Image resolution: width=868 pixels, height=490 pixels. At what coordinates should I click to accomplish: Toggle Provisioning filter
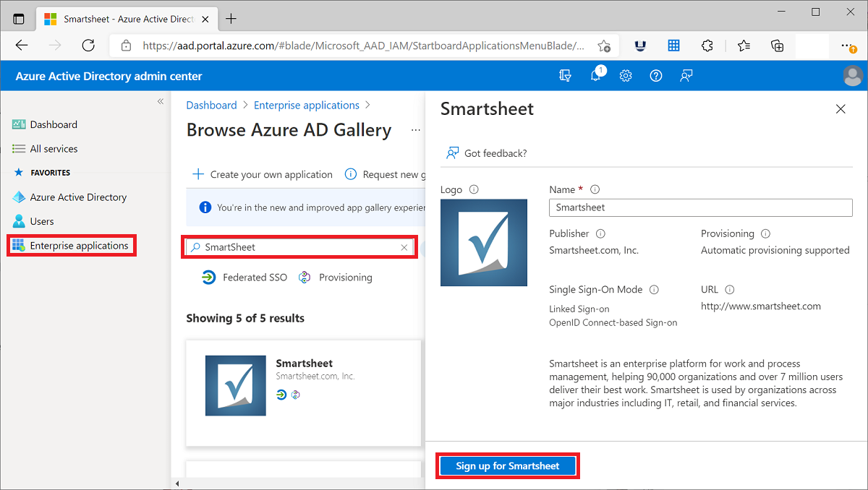pyautogui.click(x=336, y=278)
